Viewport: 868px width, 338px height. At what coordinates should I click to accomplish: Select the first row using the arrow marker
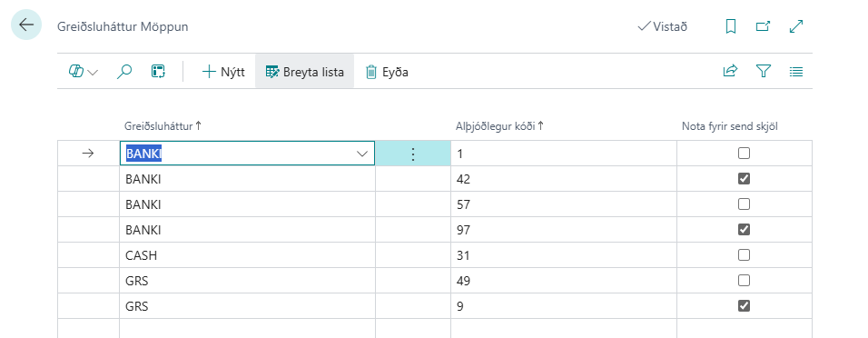point(88,154)
